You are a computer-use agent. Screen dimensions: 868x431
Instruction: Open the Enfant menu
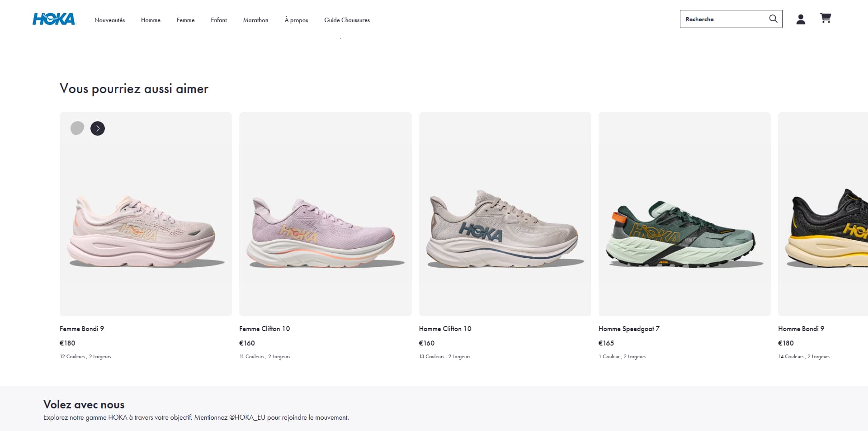pos(219,20)
